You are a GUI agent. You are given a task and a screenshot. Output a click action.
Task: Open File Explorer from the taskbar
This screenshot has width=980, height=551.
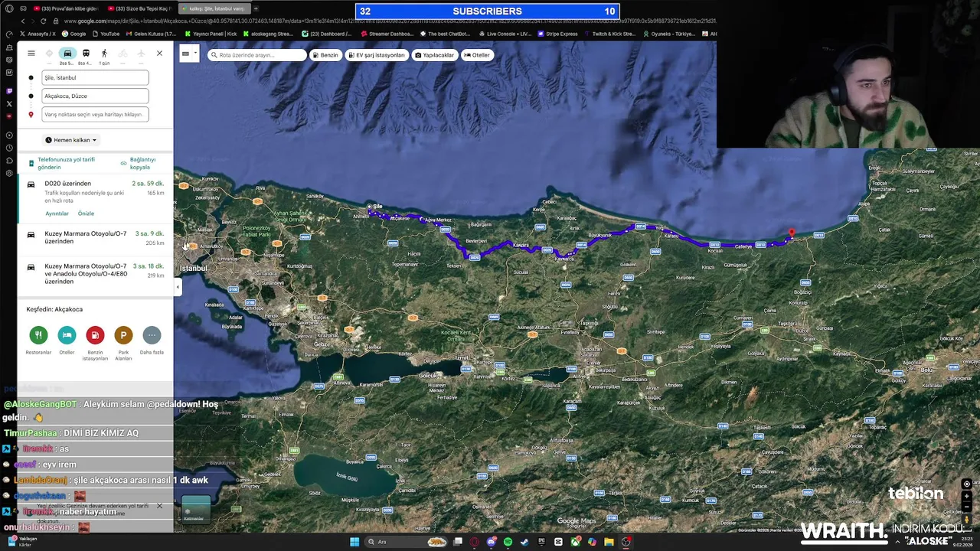tap(609, 542)
